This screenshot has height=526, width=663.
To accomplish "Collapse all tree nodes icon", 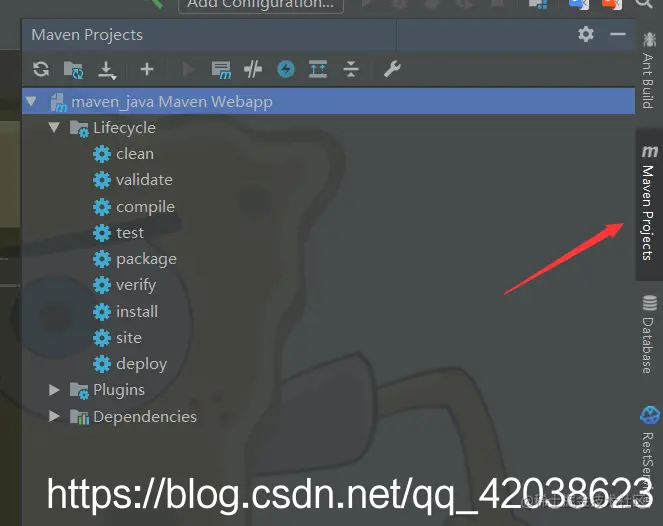I will click(351, 69).
